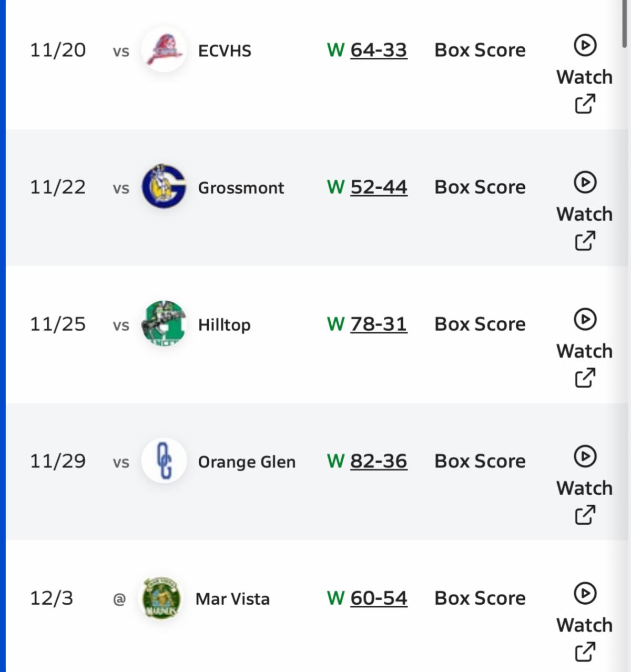Click the Mar Vista Mariners logo
This screenshot has width=631, height=672.
[161, 598]
